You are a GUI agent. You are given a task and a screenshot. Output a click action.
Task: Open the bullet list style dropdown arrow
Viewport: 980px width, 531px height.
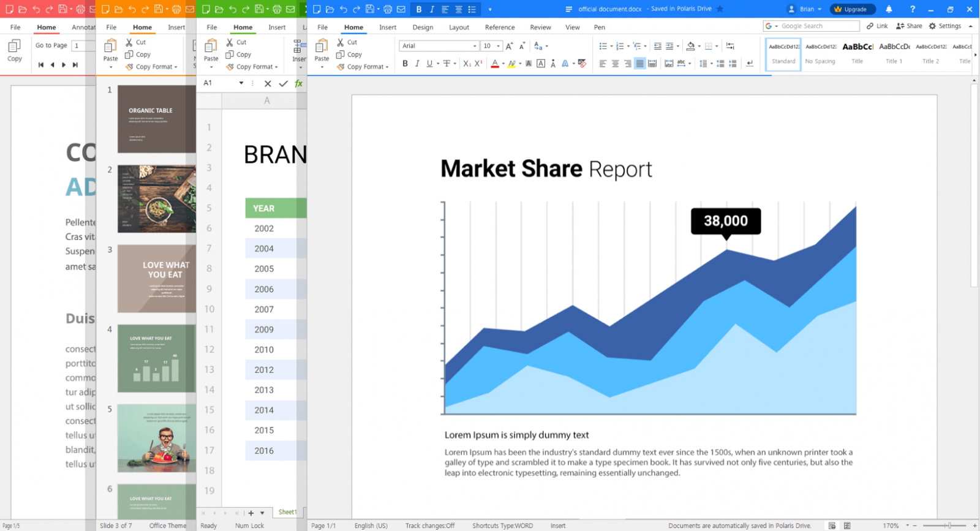click(611, 46)
